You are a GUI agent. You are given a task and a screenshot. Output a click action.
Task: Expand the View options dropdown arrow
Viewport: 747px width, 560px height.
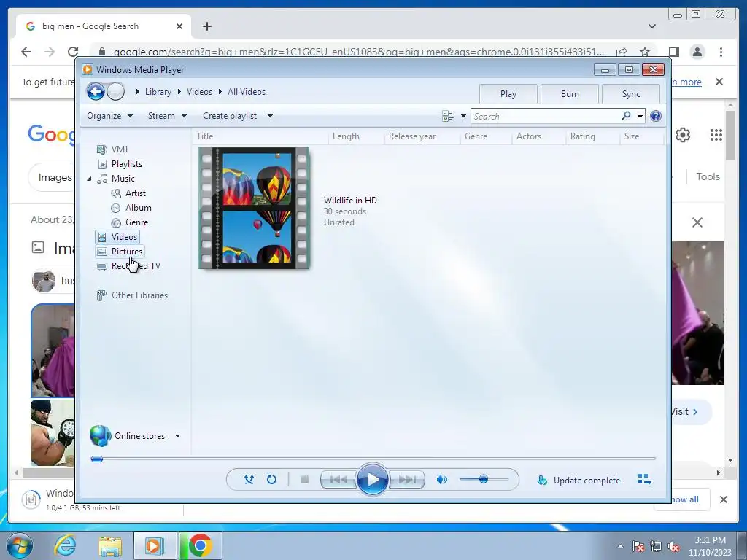[x=463, y=116]
